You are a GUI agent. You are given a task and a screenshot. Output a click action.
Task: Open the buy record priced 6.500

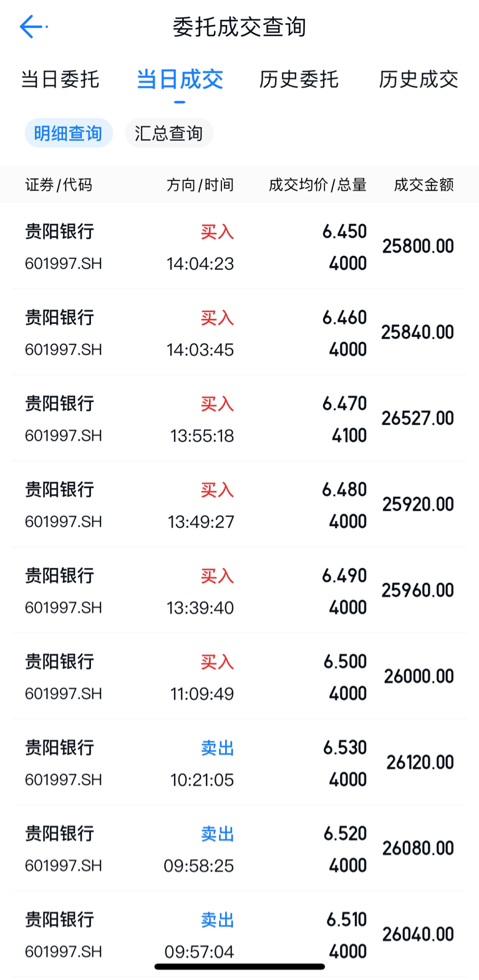click(239, 677)
